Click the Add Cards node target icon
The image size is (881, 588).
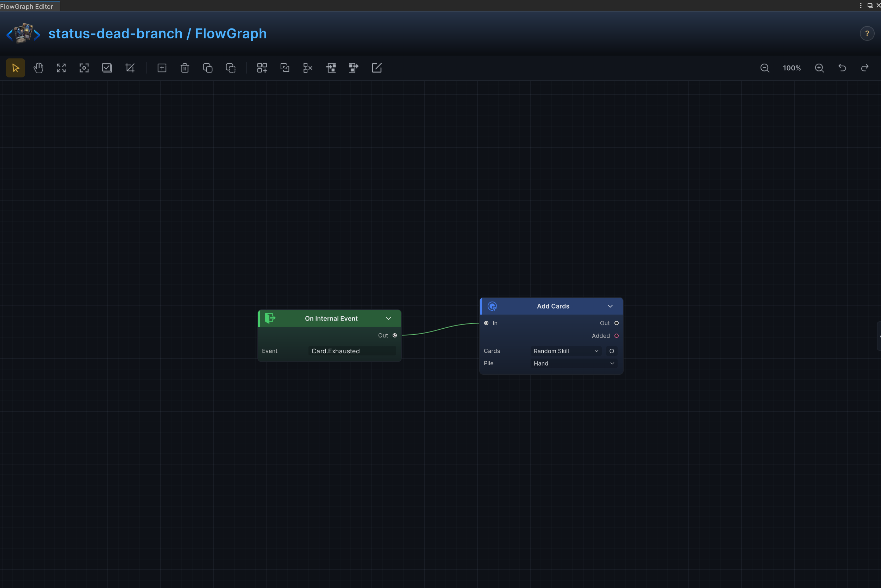click(x=492, y=306)
